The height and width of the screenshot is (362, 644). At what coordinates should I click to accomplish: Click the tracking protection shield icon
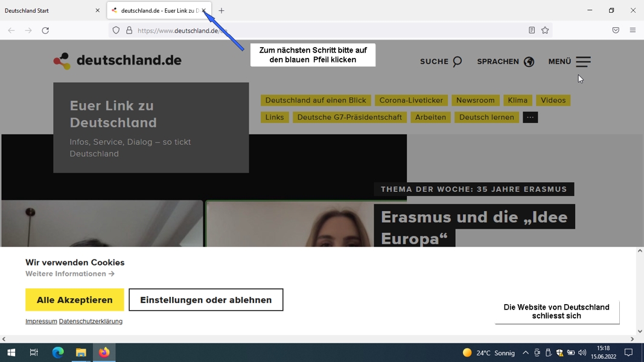[x=116, y=30]
